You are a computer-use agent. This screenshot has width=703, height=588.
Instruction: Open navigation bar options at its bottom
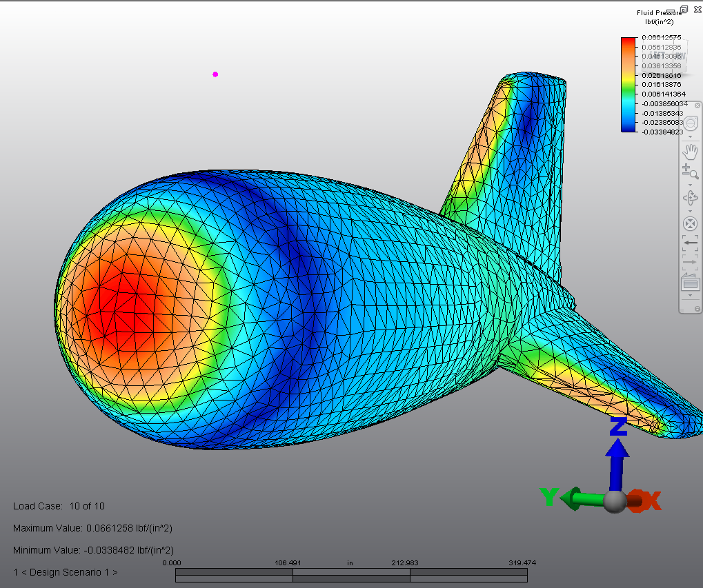click(697, 308)
